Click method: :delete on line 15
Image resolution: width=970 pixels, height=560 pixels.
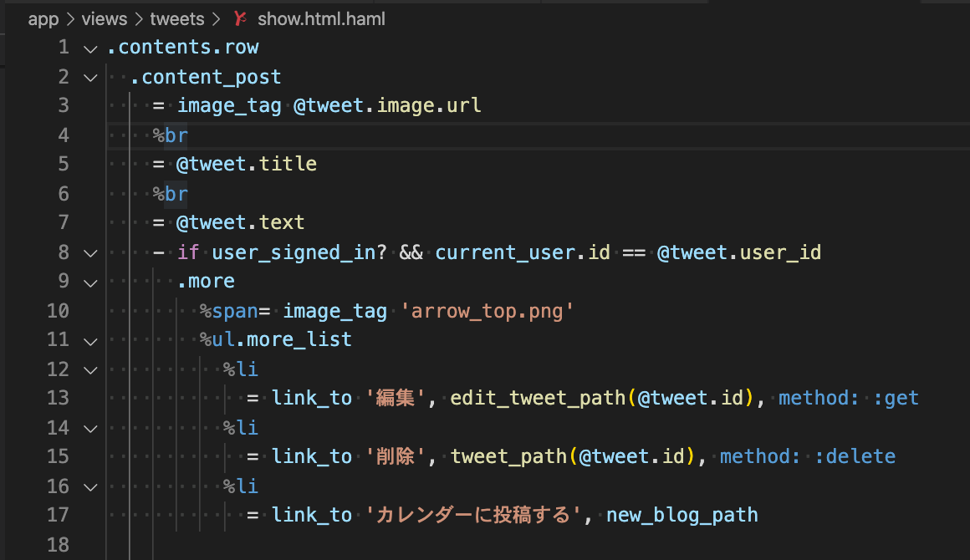click(x=808, y=457)
